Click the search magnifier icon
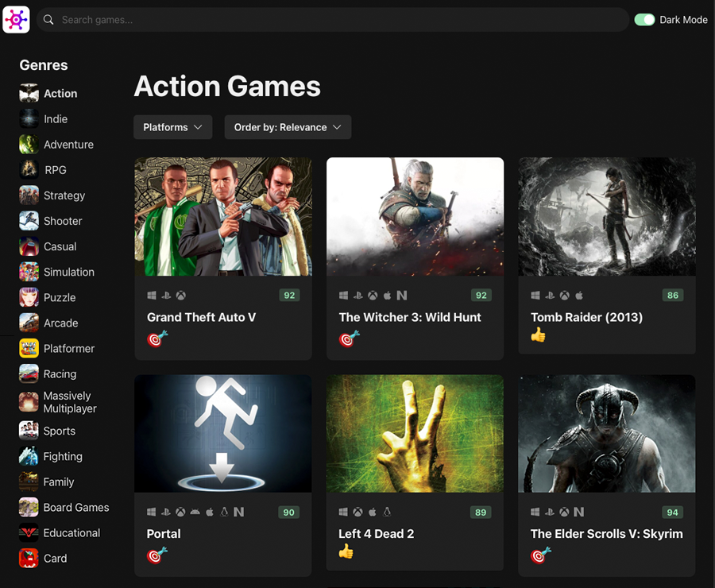Image resolution: width=715 pixels, height=588 pixels. click(x=49, y=20)
